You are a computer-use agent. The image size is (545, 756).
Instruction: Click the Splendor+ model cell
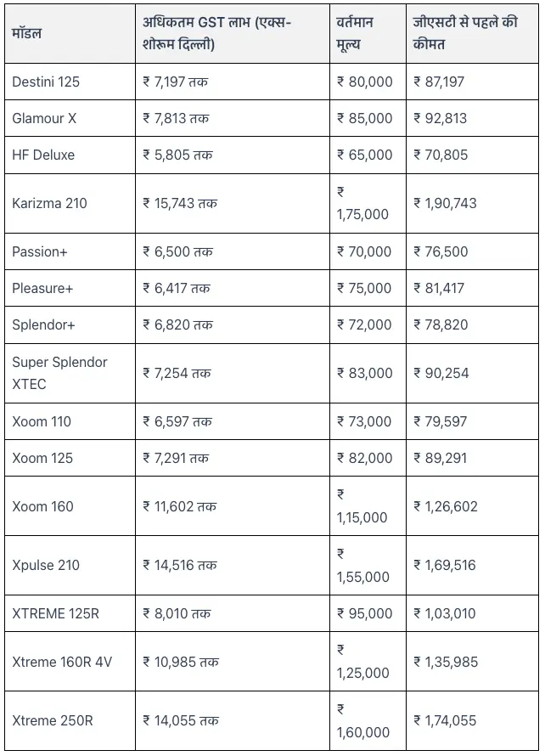coord(43,324)
